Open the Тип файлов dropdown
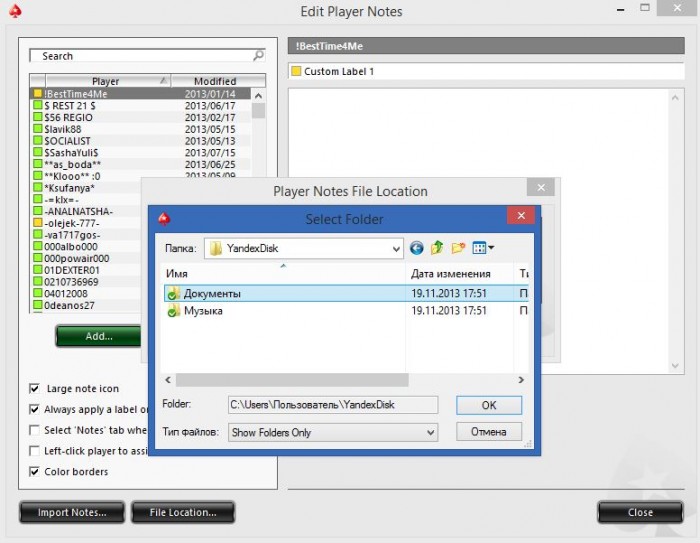The width and height of the screenshot is (700, 543). (x=333, y=432)
